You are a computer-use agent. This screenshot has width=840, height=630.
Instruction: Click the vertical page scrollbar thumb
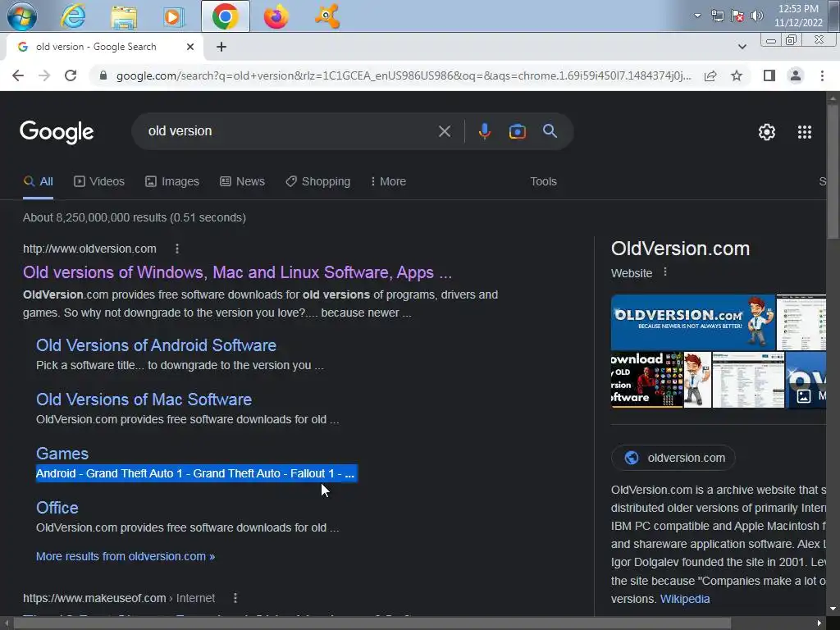(833, 170)
